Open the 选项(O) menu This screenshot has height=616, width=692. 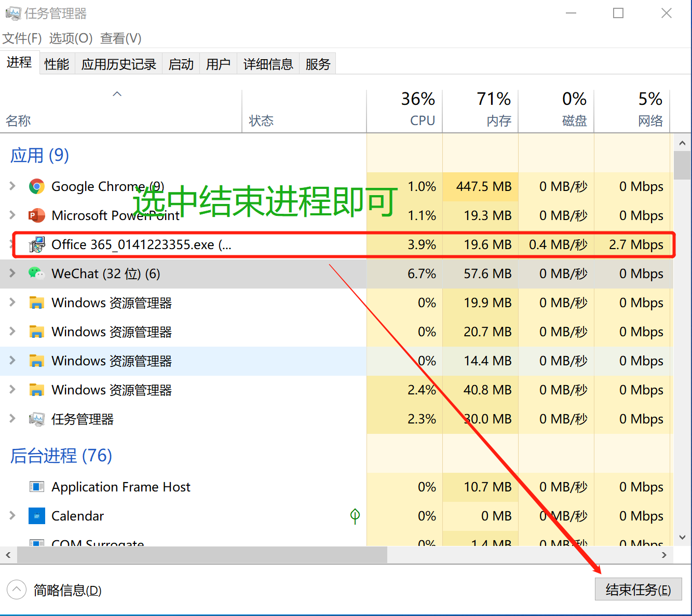pyautogui.click(x=71, y=38)
